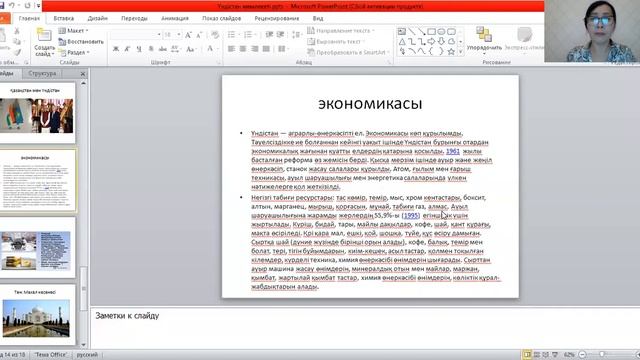The image size is (640, 360).
Task: Open change case Aa menu
Action: 191,49
